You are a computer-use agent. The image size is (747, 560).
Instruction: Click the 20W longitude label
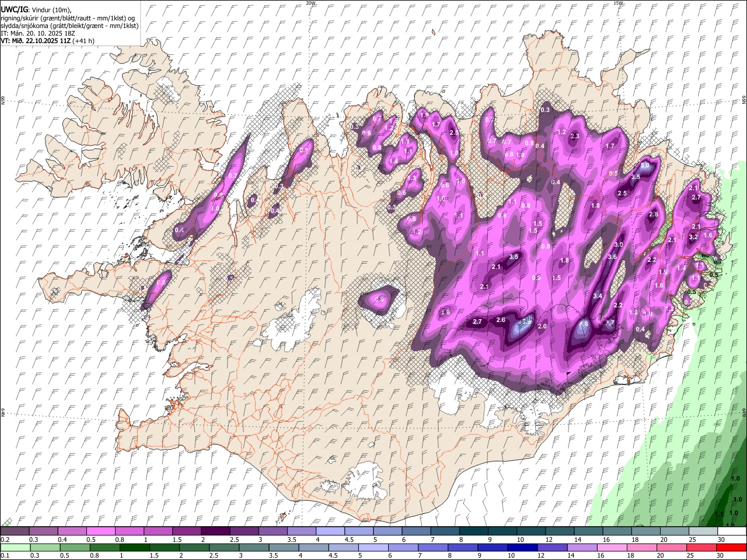pyautogui.click(x=310, y=3)
